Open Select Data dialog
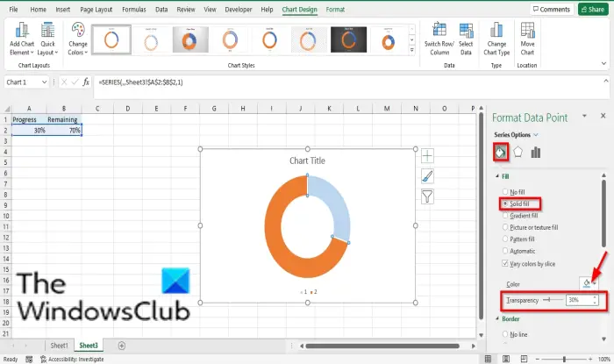 pyautogui.click(x=466, y=39)
